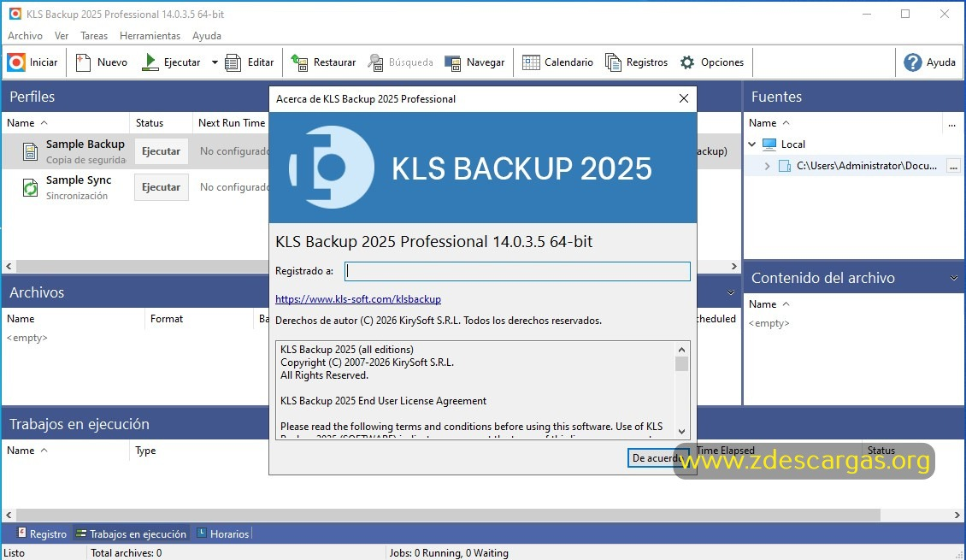The image size is (966, 560).
Task: Select the Sample Sync profile icon
Action: point(29,187)
